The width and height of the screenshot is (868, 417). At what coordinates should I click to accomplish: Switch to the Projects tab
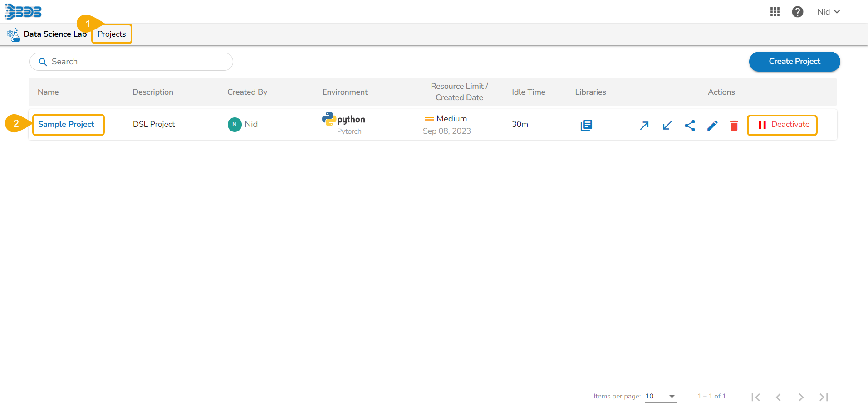point(112,34)
